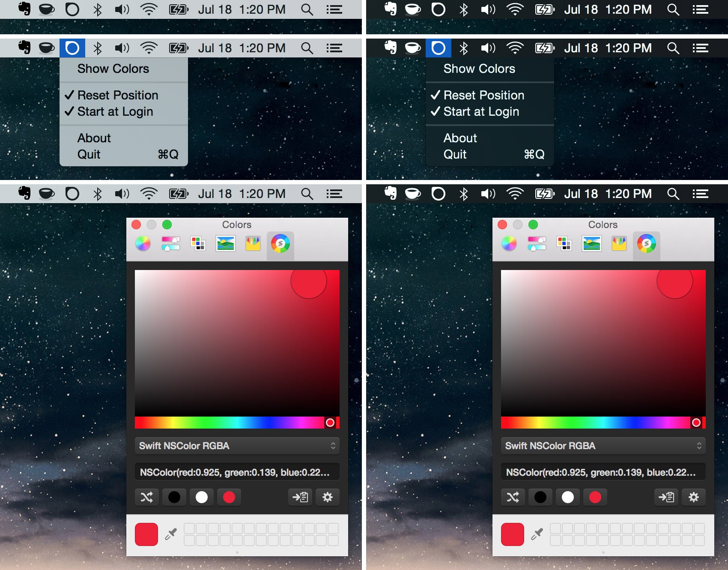
Task: Select color wheel picker tab below light menu bar
Action: click(x=143, y=243)
